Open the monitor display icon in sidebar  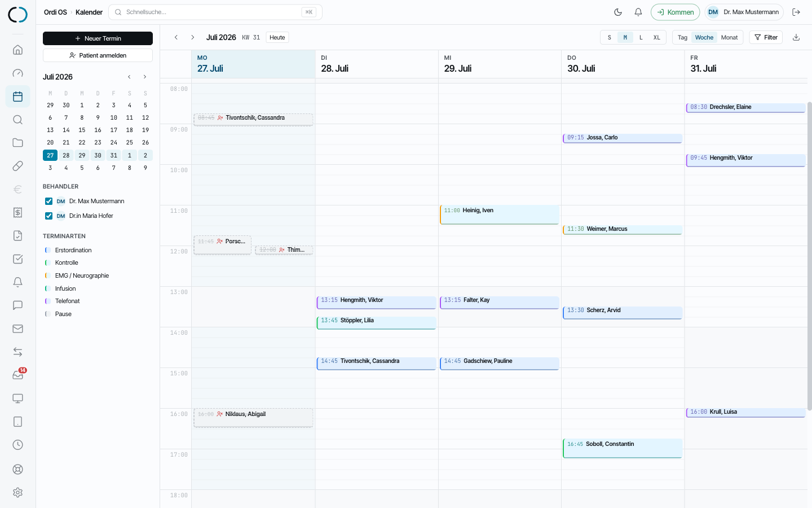coord(17,398)
